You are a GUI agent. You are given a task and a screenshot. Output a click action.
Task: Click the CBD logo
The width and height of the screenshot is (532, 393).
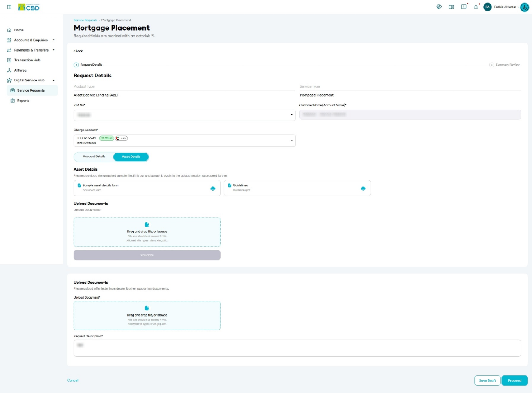(29, 7)
